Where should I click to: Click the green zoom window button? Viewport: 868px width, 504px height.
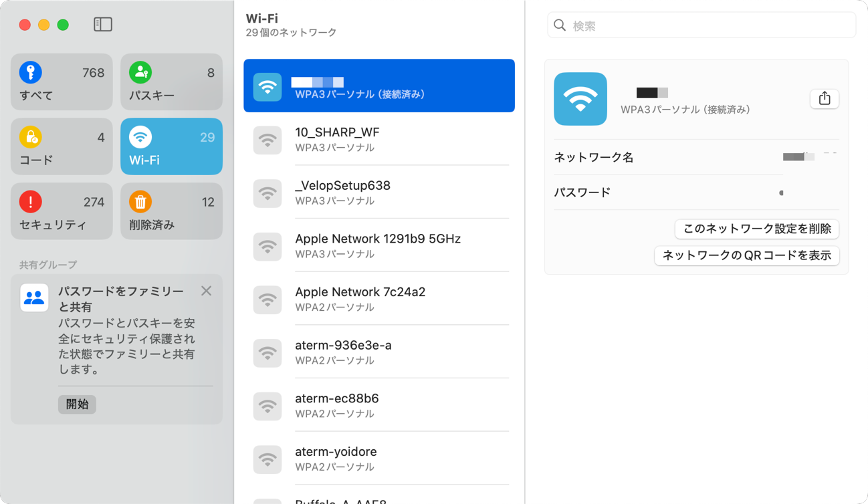tap(63, 25)
